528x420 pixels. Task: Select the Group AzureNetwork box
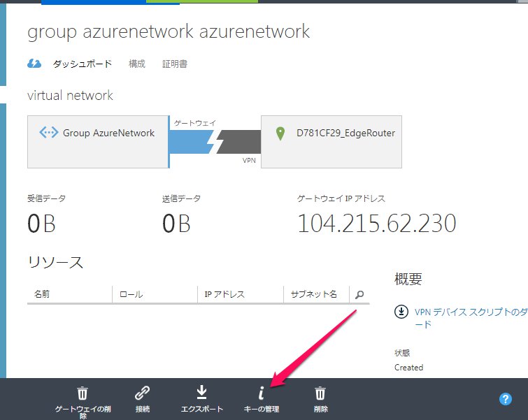click(x=98, y=142)
